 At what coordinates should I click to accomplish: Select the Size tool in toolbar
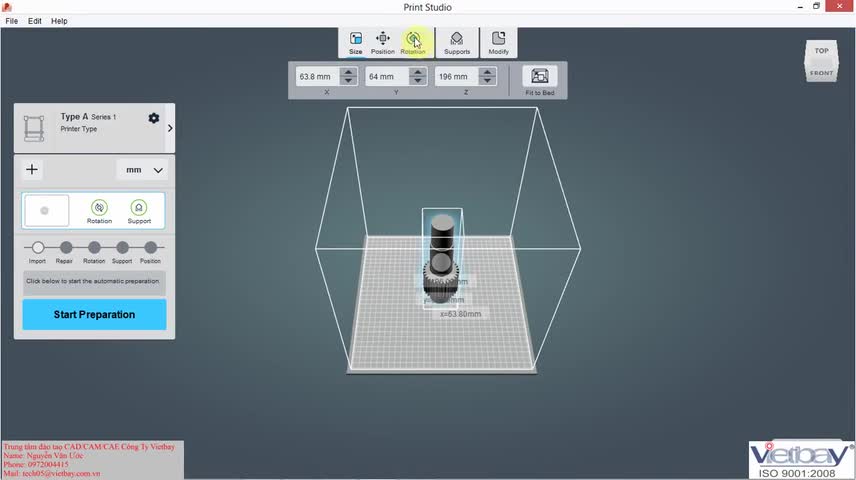coord(355,43)
